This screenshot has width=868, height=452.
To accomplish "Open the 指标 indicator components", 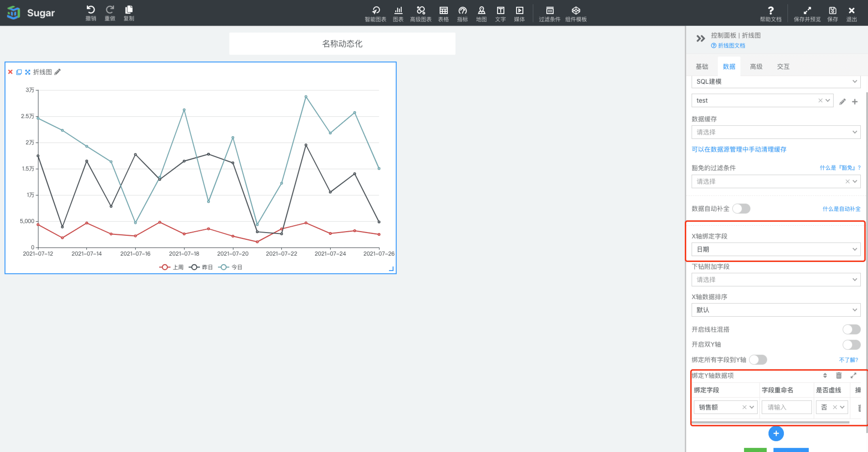I will (x=462, y=14).
